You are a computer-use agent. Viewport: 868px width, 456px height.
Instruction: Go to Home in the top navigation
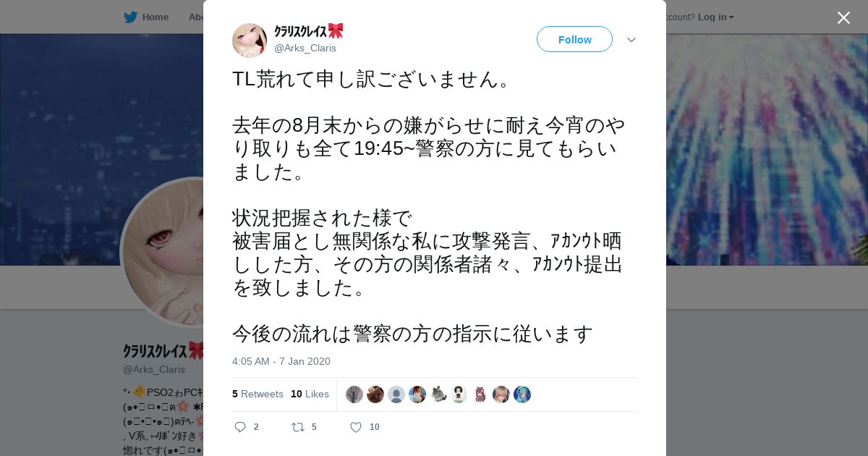pos(155,17)
